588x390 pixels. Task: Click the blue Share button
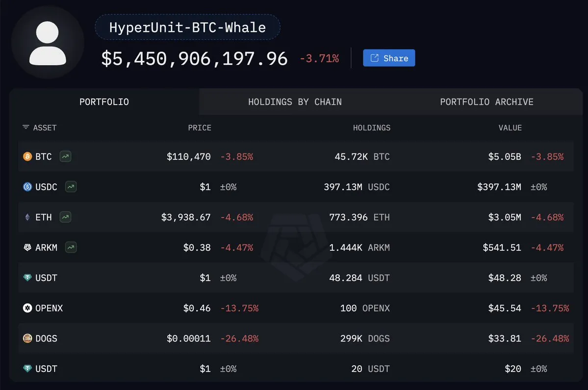pos(389,58)
